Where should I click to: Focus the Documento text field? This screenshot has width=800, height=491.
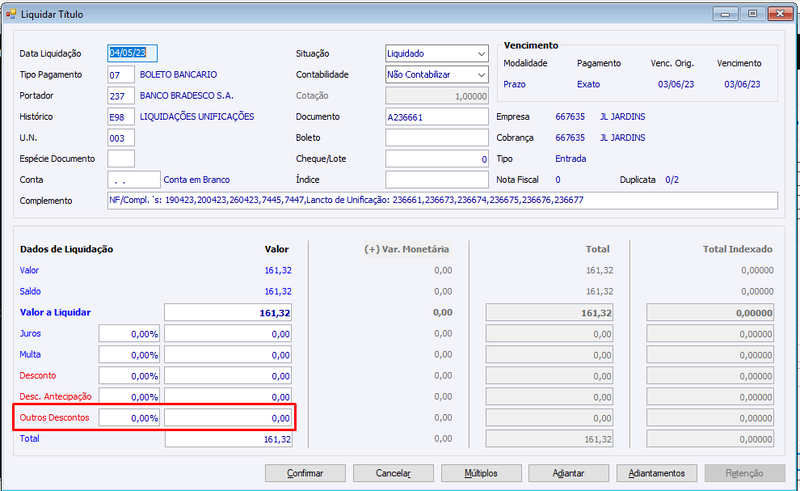[x=437, y=117]
